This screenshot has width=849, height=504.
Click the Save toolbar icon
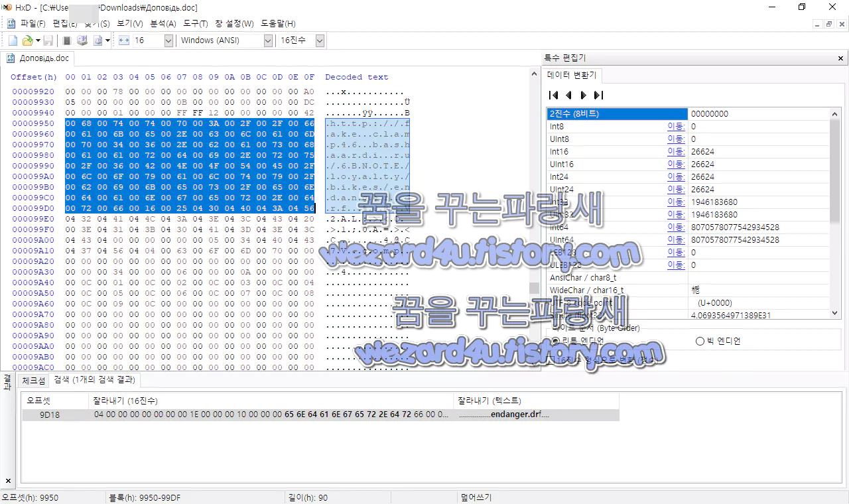(x=47, y=40)
